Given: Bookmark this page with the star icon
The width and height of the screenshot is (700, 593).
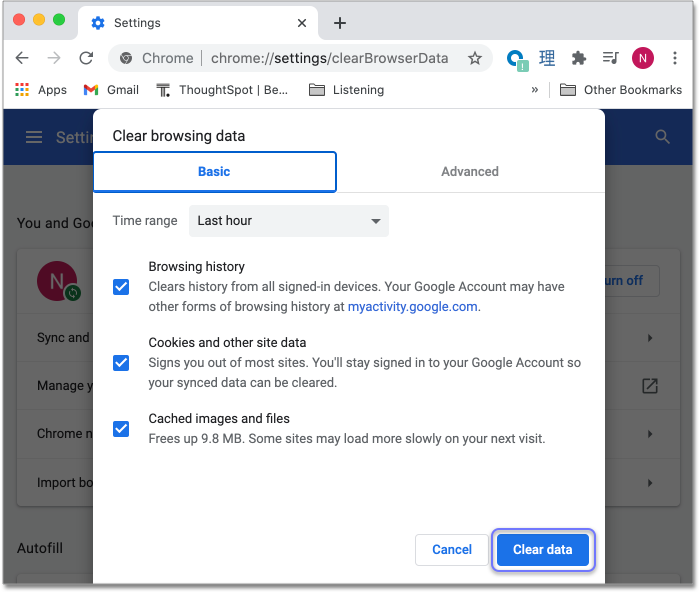Looking at the screenshot, I should tap(475, 58).
